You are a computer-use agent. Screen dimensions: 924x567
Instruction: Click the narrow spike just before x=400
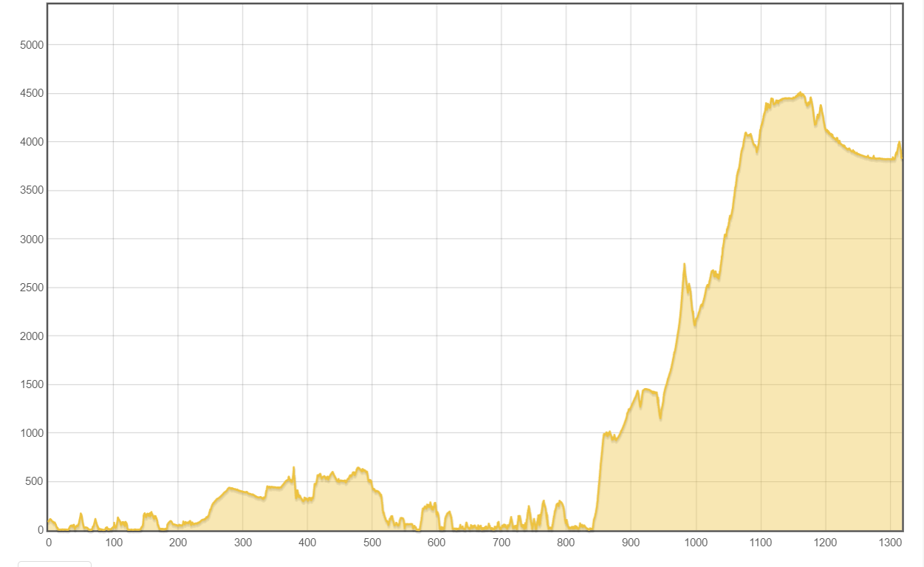coord(294,467)
